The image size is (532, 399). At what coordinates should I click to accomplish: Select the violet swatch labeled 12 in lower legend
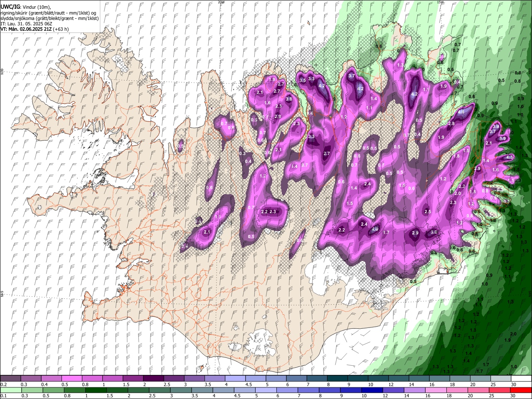click(393, 390)
